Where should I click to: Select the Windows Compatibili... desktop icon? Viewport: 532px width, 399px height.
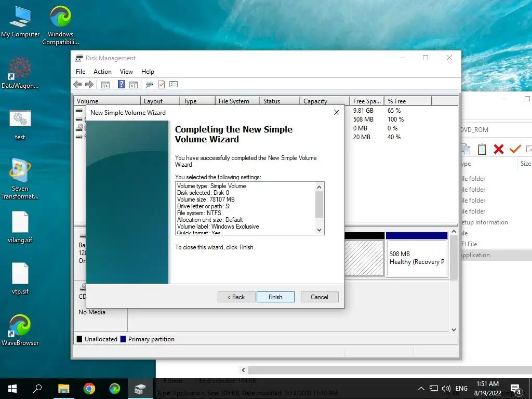(60, 25)
